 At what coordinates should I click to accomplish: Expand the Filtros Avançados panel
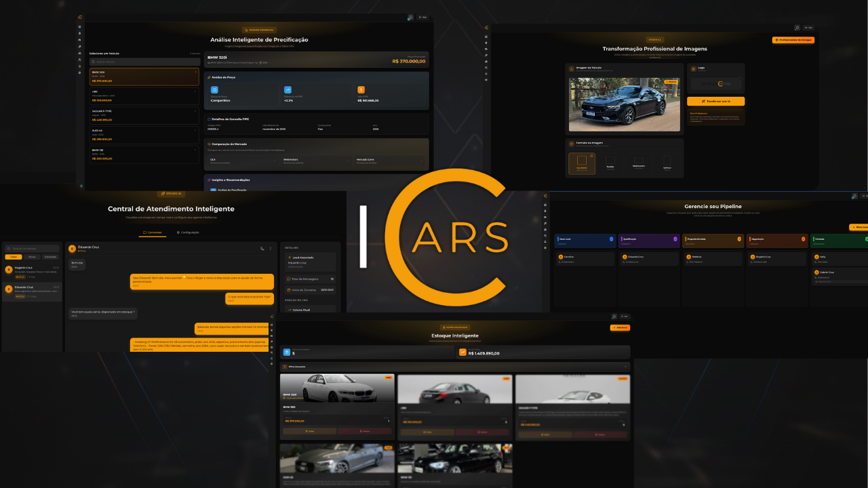click(625, 367)
